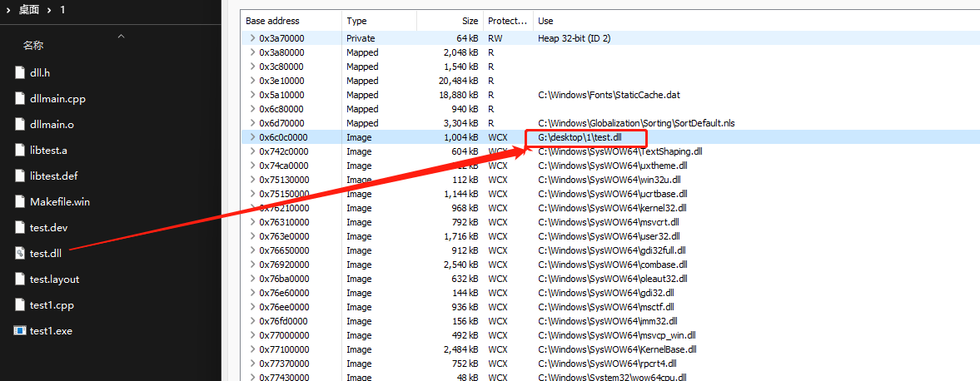Click the dll.h file icon
The image size is (980, 381).
pos(21,72)
